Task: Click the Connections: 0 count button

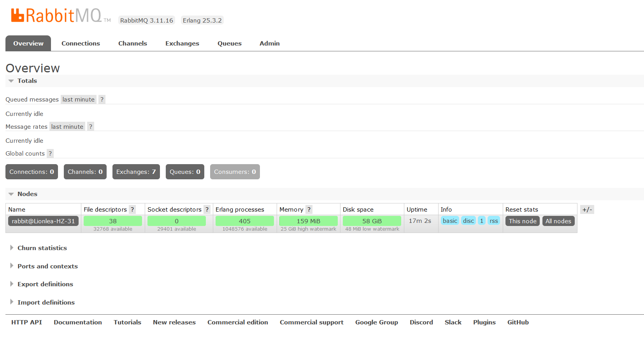Action: coord(32,172)
